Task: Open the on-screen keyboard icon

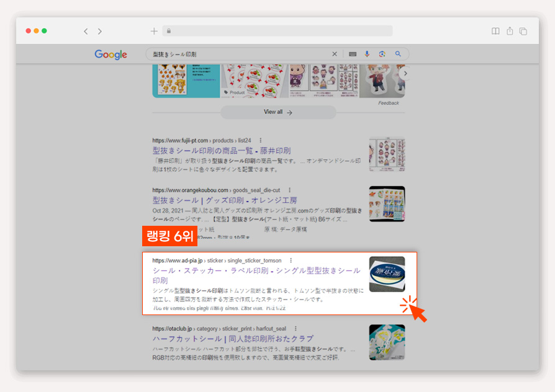Action: [353, 54]
